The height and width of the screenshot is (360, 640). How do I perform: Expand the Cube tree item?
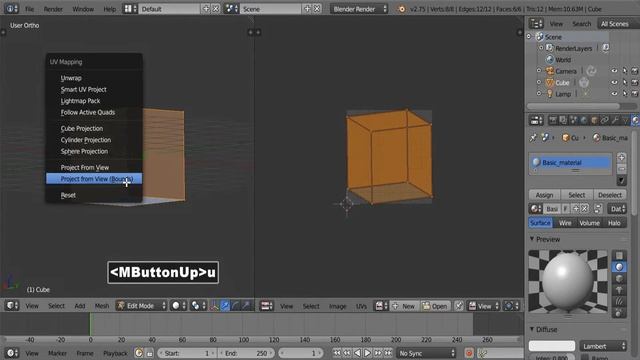pyautogui.click(x=539, y=82)
